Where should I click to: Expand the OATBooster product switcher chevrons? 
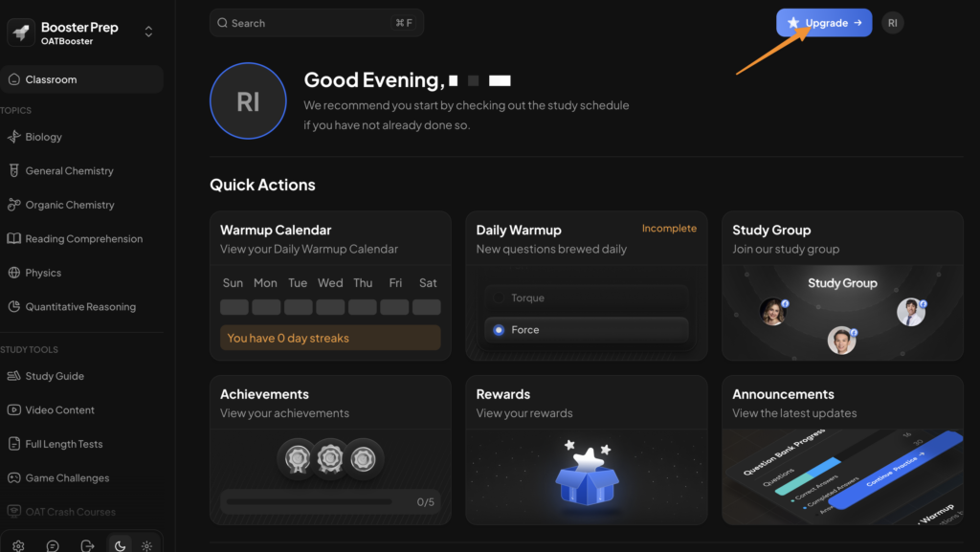148,32
